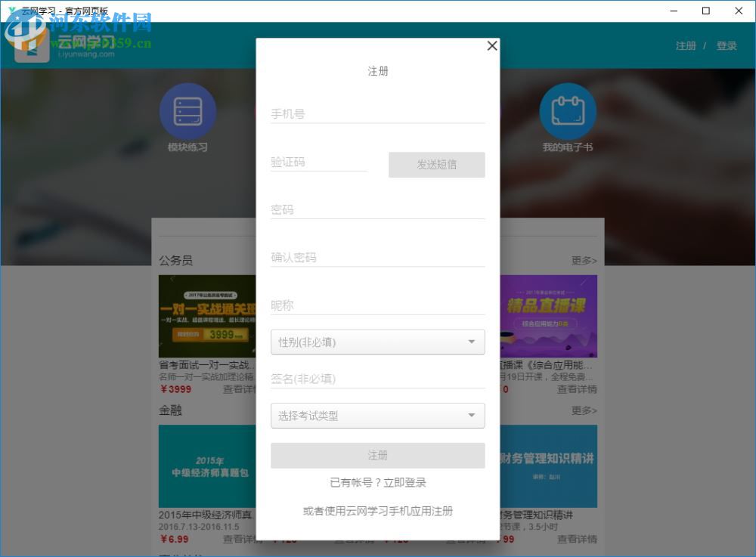Open the 性别(非必填) gender dropdown
The width and height of the screenshot is (756, 557).
coord(378,342)
